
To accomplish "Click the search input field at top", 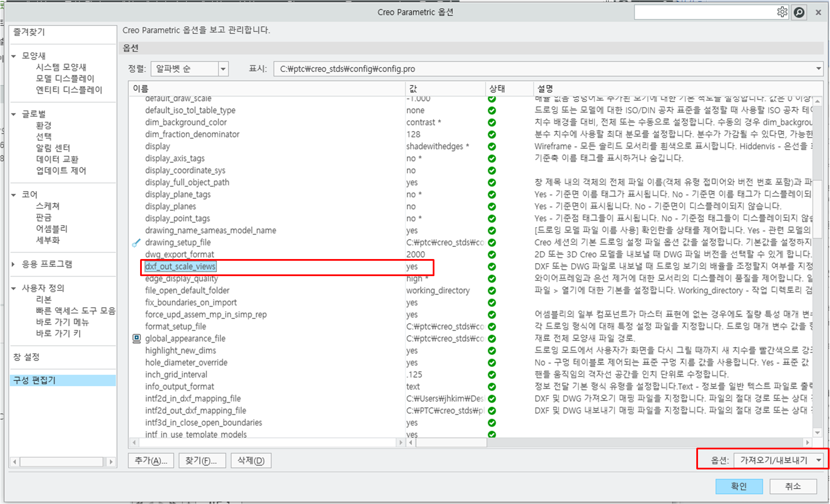I will click(705, 12).
